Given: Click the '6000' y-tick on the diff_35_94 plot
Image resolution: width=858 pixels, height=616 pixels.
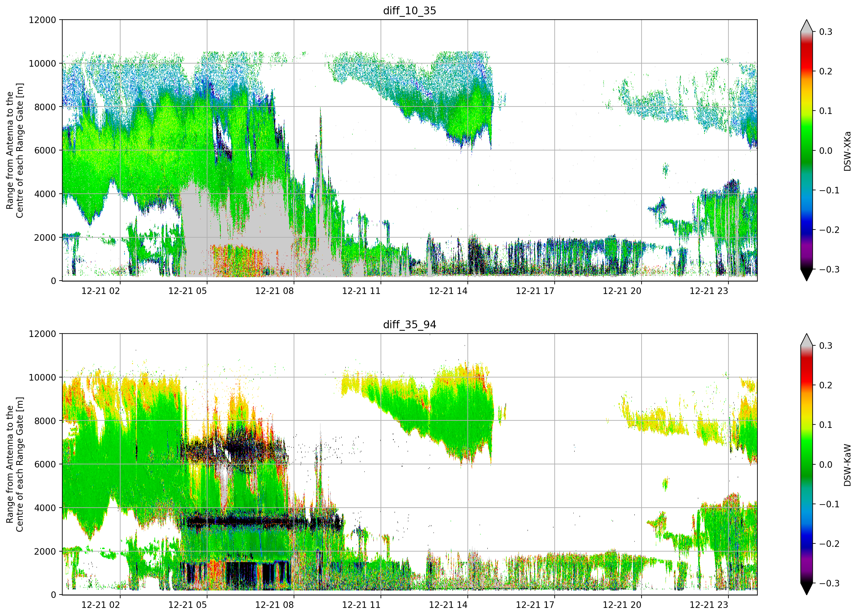Looking at the screenshot, I should (45, 465).
